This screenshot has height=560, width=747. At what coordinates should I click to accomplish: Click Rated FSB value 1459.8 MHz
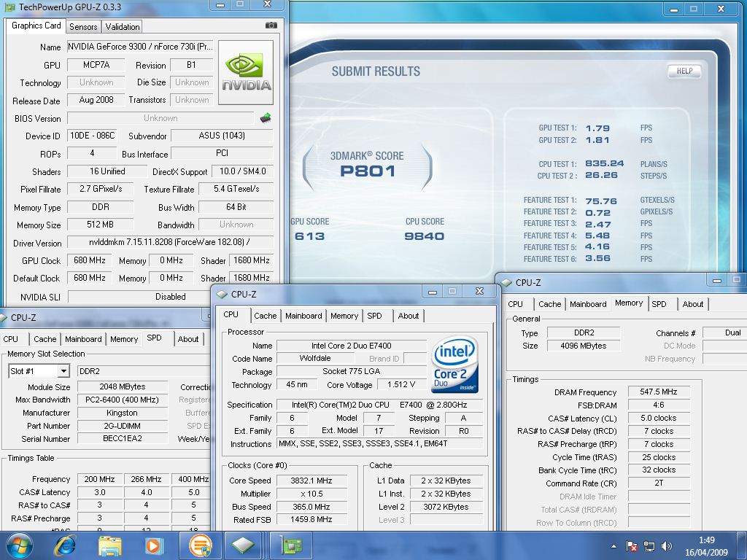[311, 519]
